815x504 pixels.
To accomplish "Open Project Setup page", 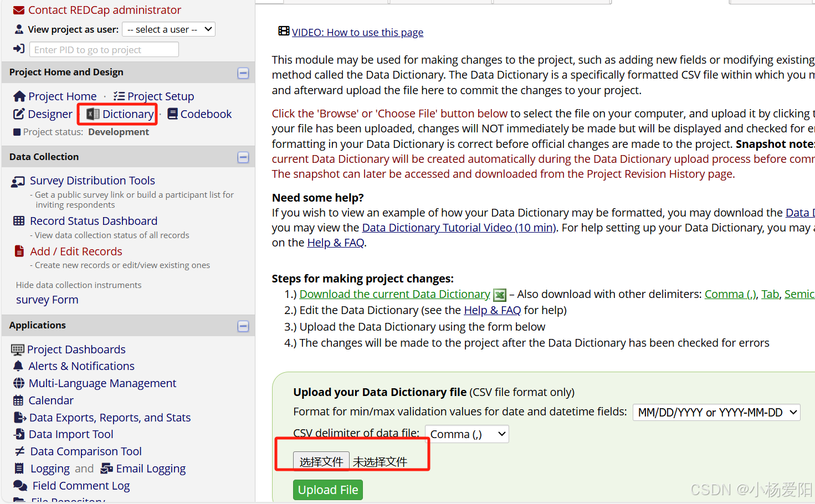I will 161,96.
